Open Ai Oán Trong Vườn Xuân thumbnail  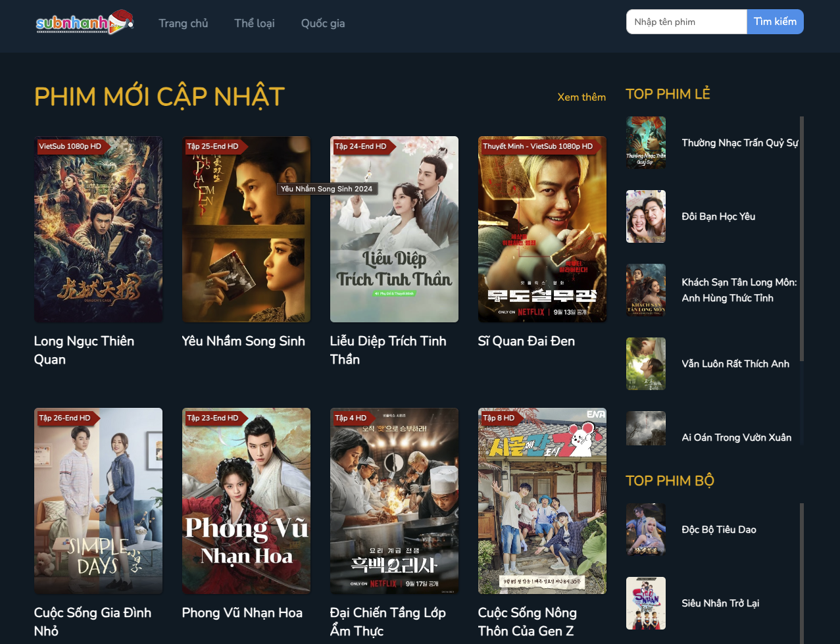click(646, 428)
